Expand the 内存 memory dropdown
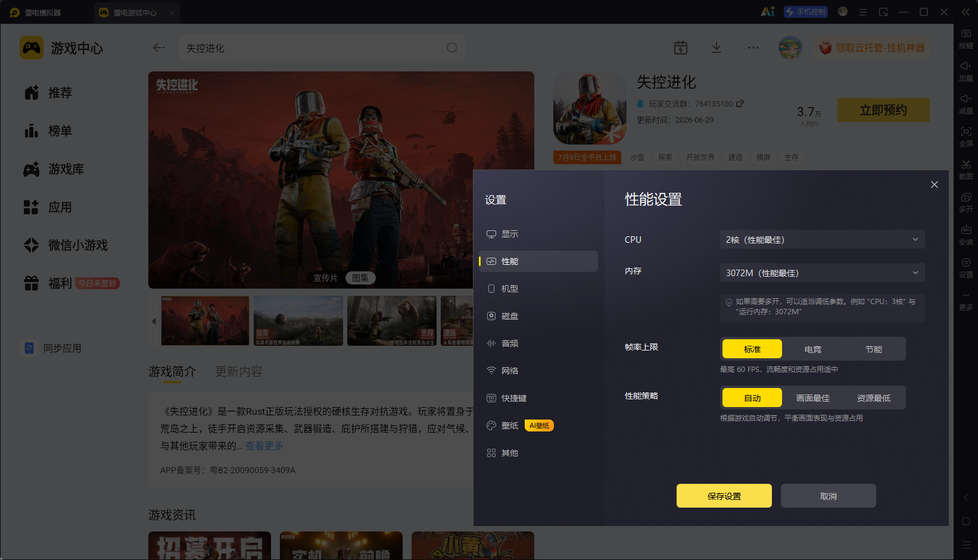978x560 pixels. (x=822, y=273)
